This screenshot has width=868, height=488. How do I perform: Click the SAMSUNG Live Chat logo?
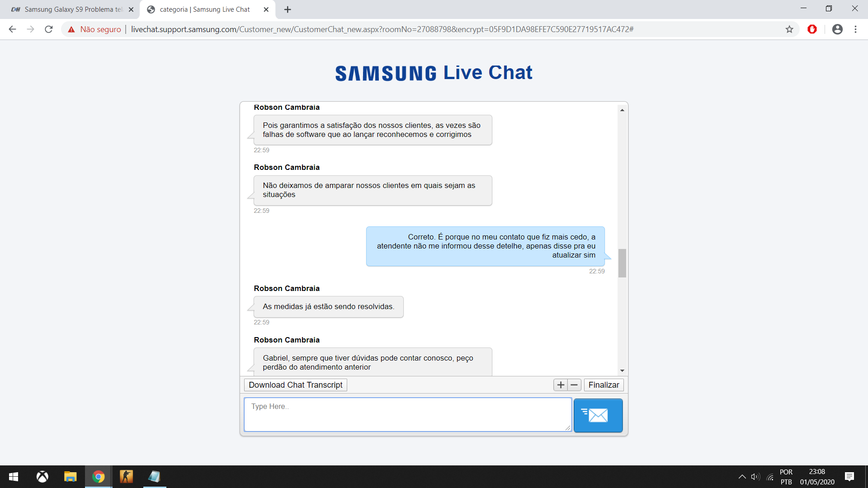tap(434, 73)
